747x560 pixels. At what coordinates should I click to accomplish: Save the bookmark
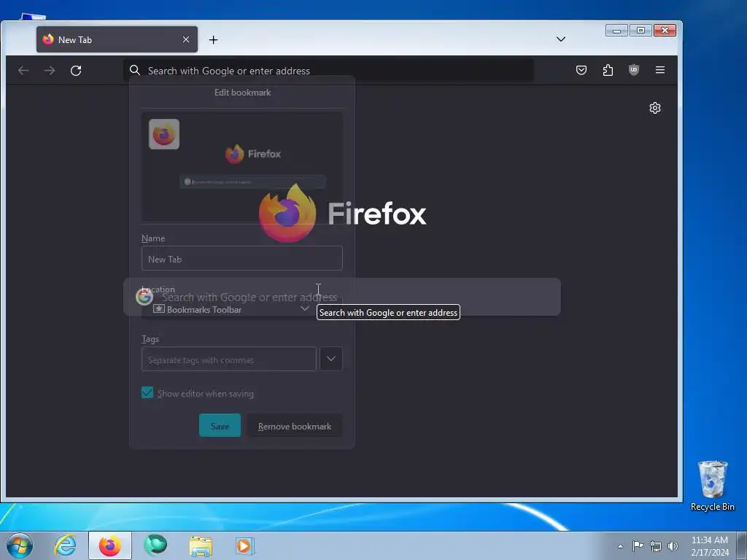(220, 426)
